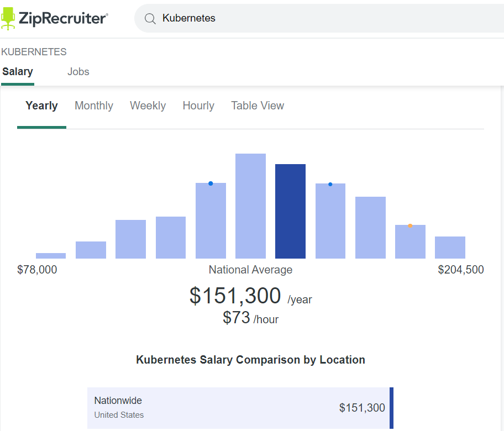Show the Weekly salary view
The image size is (504, 431).
[148, 106]
